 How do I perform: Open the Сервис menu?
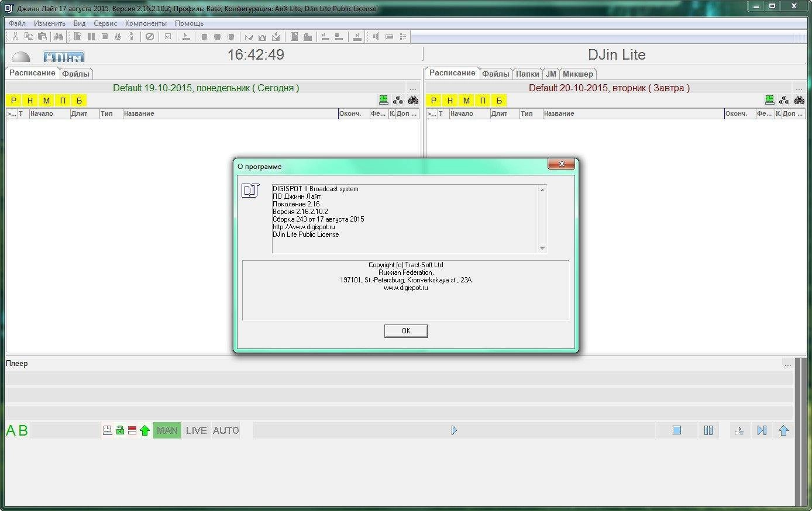[x=105, y=23]
